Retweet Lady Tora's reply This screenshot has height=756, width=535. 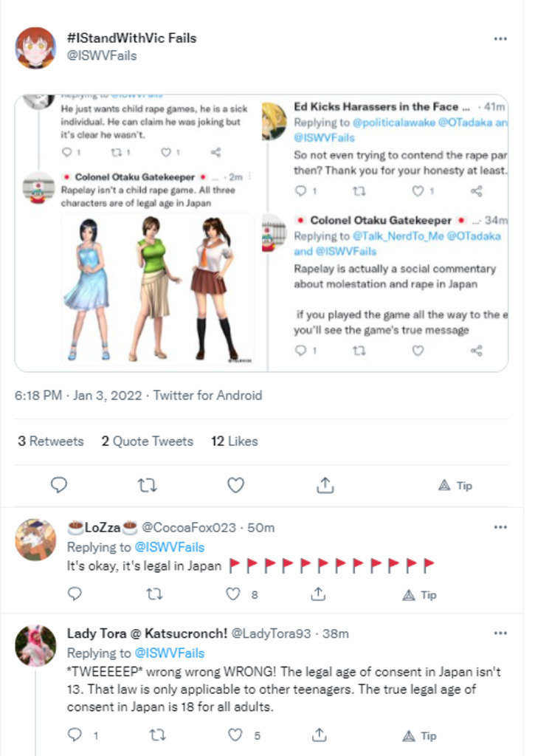[156, 735]
